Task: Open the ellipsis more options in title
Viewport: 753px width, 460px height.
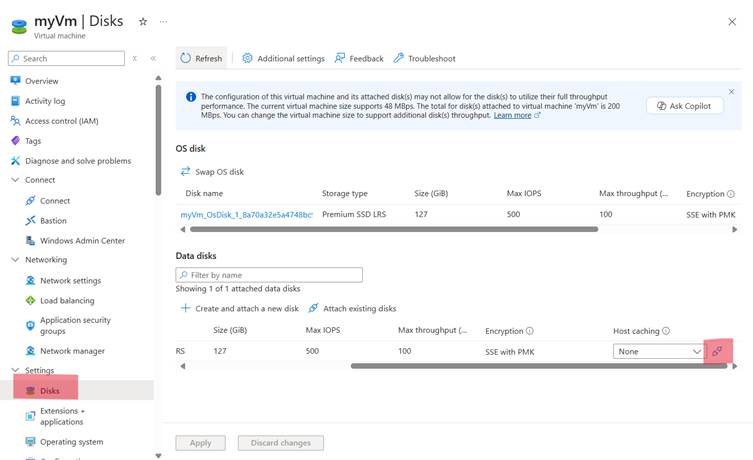Action: click(163, 22)
